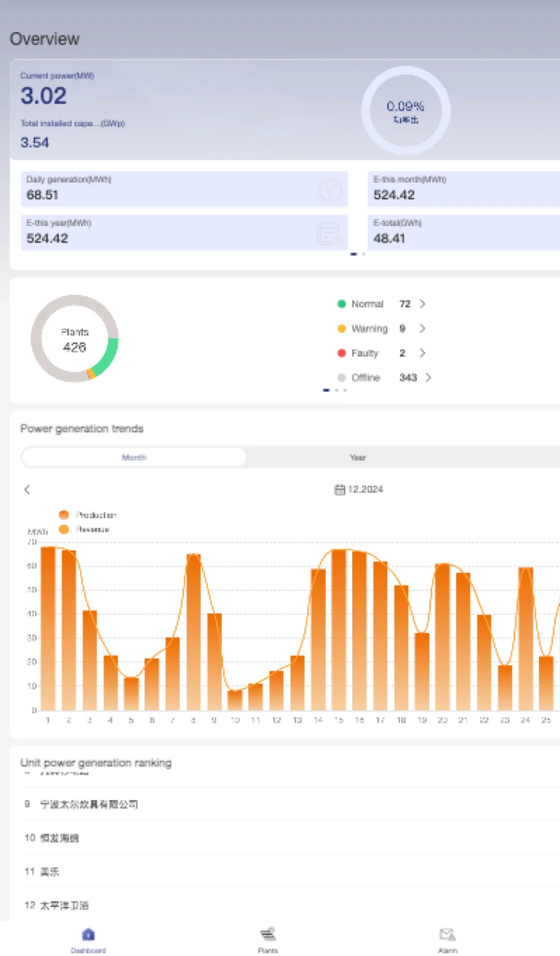
Task: Open the E-this month 524.42 card
Action: (464, 189)
